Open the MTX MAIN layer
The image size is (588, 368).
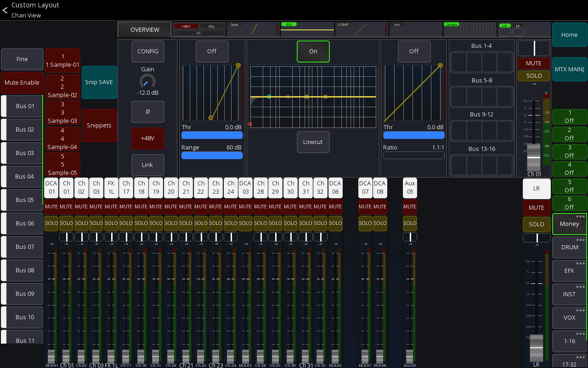click(x=569, y=69)
